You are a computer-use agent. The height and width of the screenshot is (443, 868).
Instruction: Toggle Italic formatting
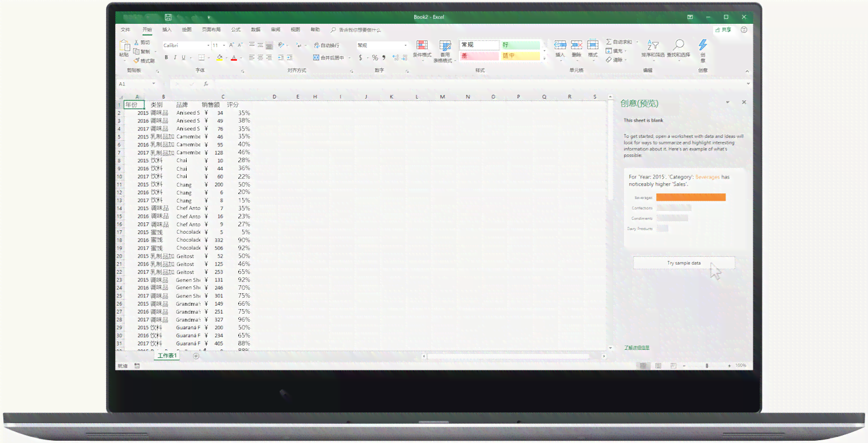175,57
